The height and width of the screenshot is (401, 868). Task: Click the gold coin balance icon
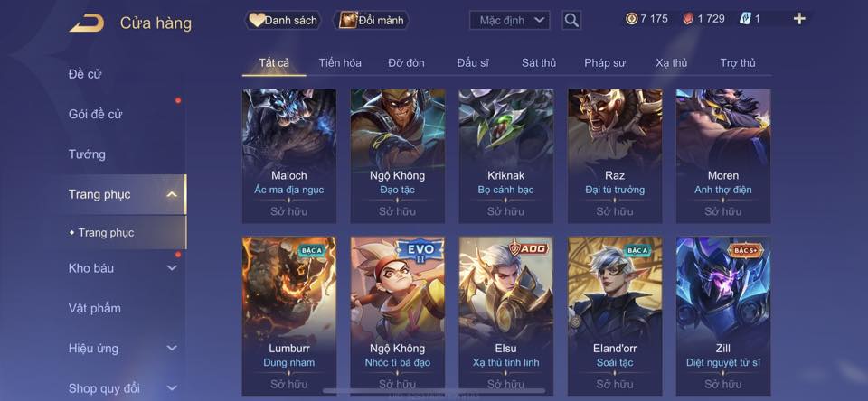[x=631, y=19]
